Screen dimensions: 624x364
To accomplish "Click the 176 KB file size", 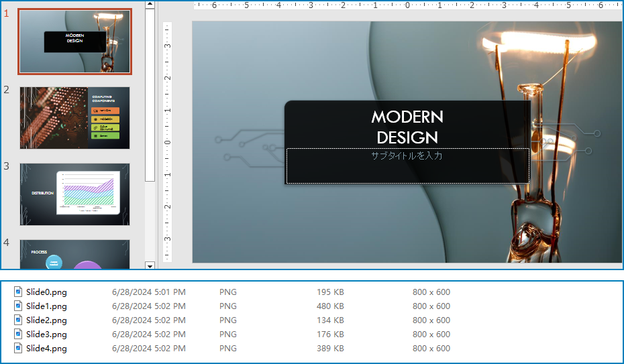I will 330,335.
